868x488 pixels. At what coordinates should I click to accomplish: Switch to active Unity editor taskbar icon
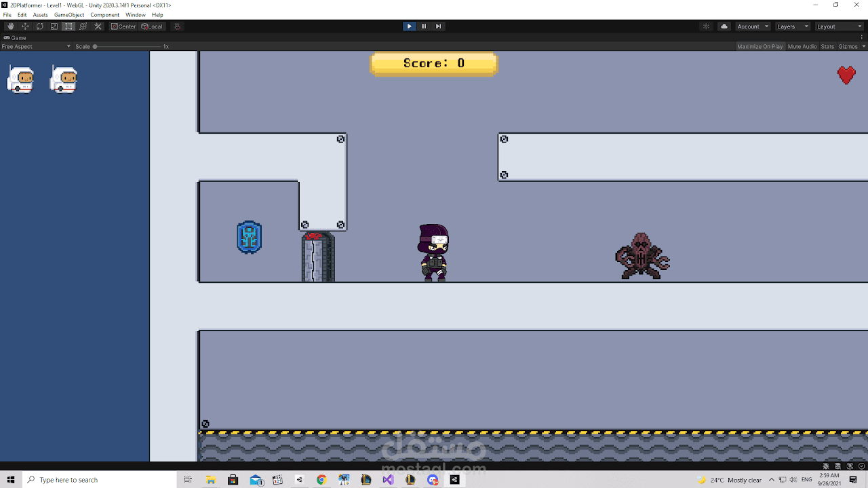pos(454,479)
